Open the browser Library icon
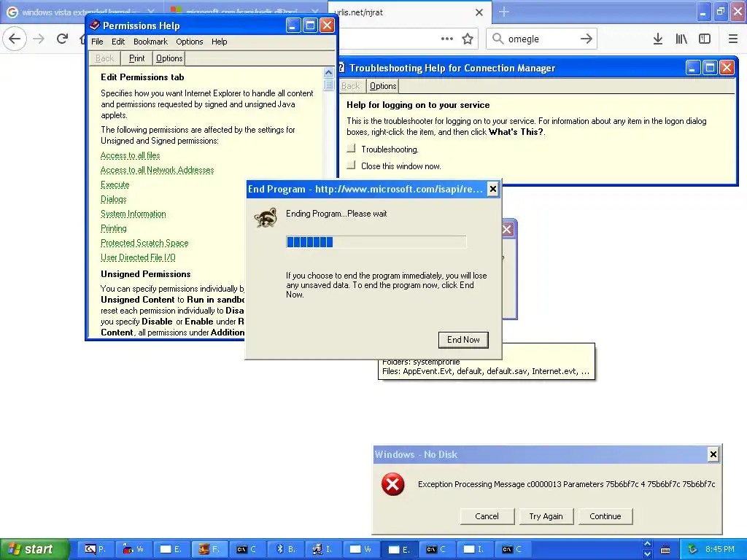Image resolution: width=747 pixels, height=560 pixels. (x=681, y=39)
